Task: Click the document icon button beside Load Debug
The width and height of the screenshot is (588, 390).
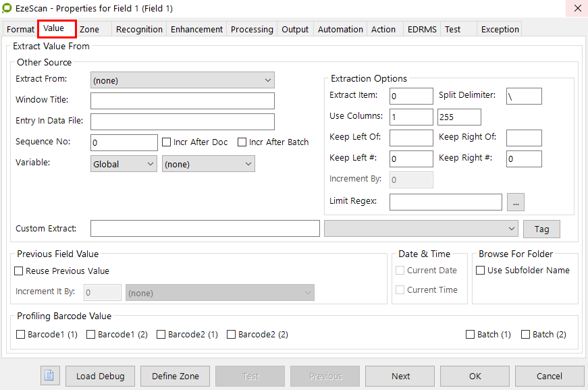Action: coord(51,376)
